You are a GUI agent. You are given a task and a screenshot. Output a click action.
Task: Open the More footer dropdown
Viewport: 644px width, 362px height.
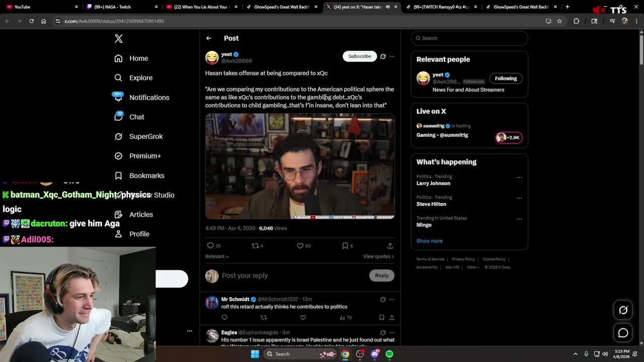click(473, 267)
